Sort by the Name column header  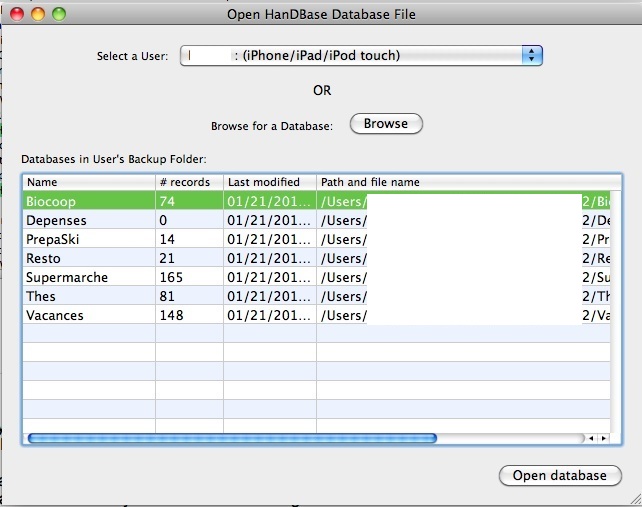coord(88,182)
